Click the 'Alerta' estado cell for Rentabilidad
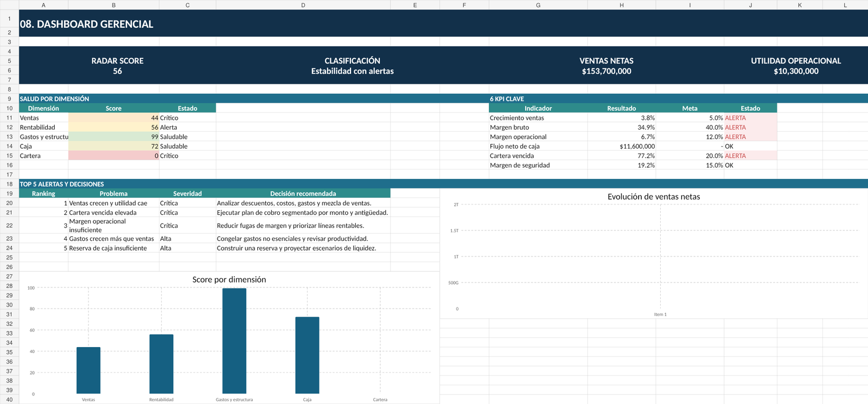 tap(187, 127)
